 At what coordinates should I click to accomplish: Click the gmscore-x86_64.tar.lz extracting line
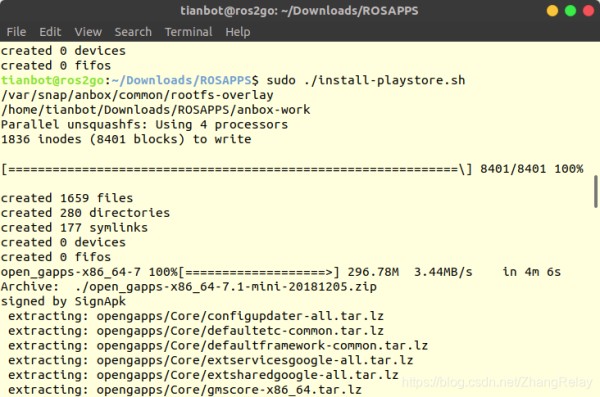point(185,390)
